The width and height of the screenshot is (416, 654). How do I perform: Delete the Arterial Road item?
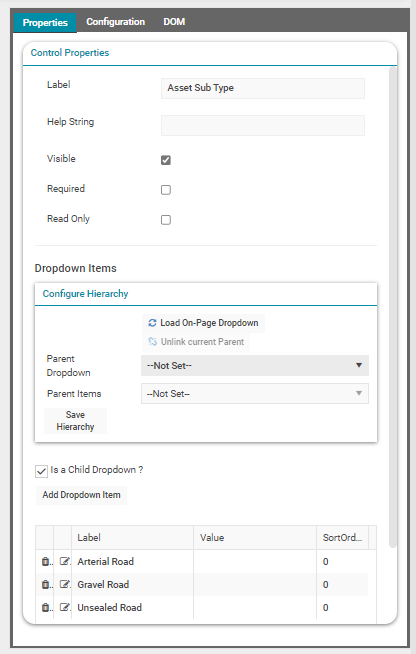(45, 561)
